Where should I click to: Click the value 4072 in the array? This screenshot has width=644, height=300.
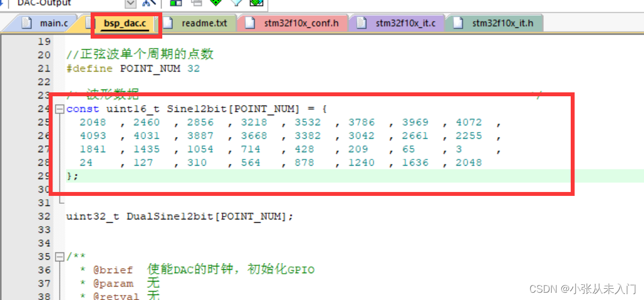pyautogui.click(x=469, y=123)
